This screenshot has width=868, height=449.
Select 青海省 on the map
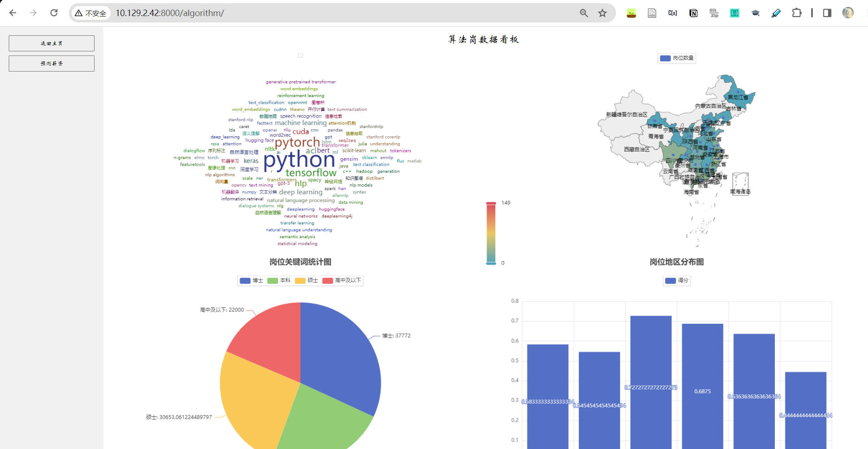pyautogui.click(x=655, y=136)
